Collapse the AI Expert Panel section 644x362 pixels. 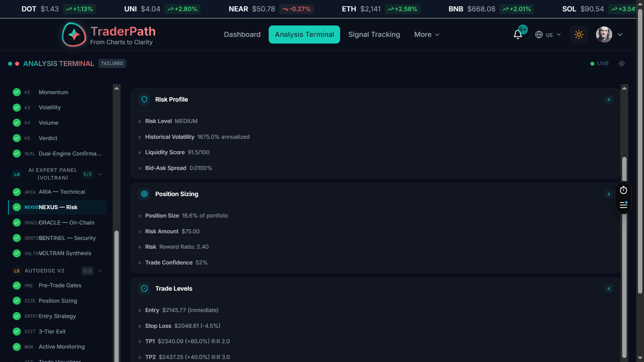[x=100, y=174]
